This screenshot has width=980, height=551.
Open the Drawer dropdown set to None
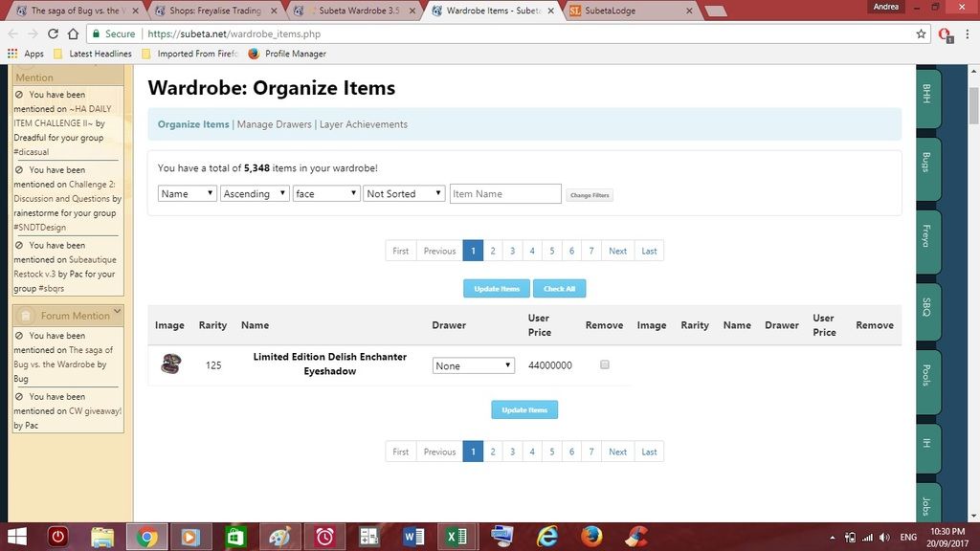pos(474,365)
